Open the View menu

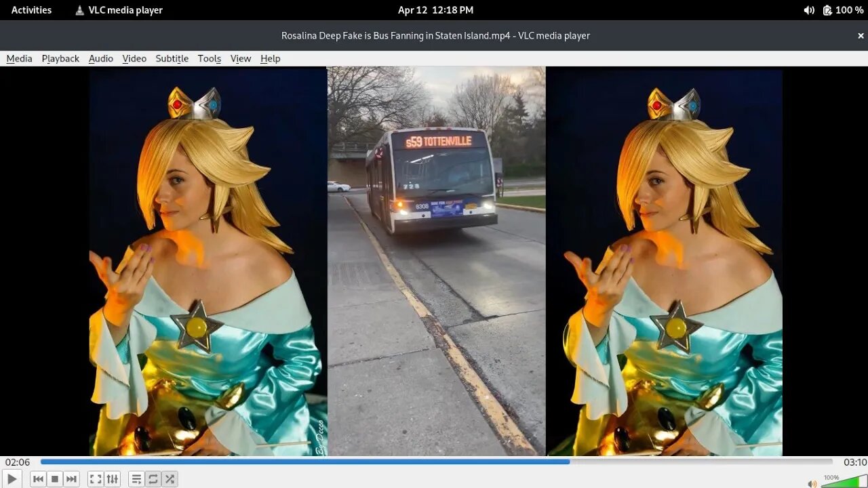click(x=241, y=58)
